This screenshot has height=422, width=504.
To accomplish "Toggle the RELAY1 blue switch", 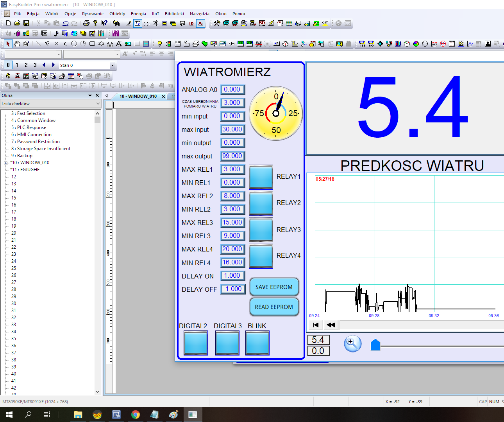I will 261,177.
